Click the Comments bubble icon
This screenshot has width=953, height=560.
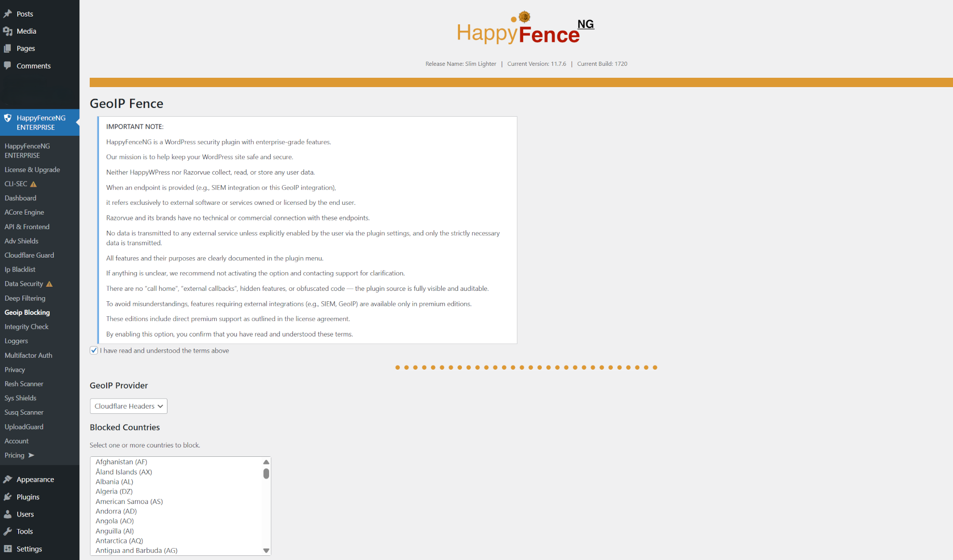(x=8, y=66)
